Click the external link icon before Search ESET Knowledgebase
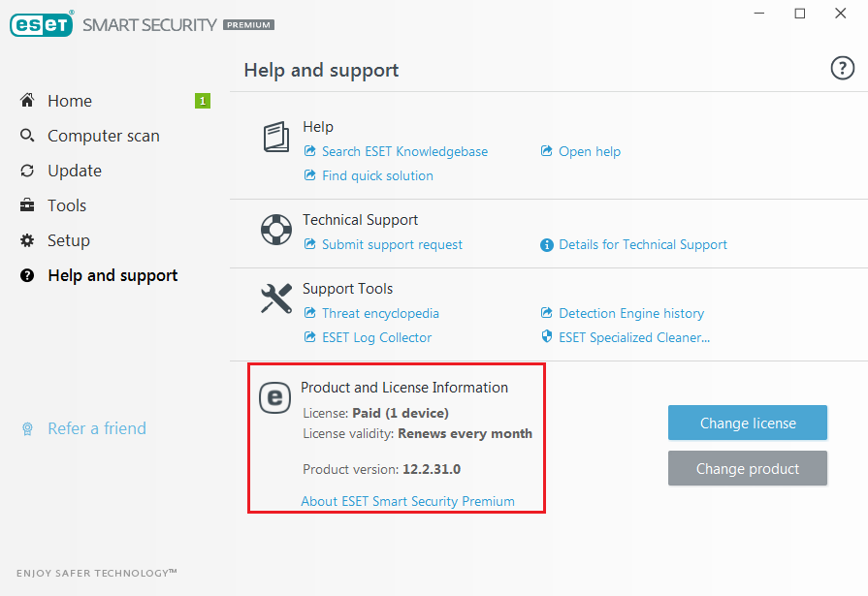This screenshot has height=596, width=868. point(310,151)
